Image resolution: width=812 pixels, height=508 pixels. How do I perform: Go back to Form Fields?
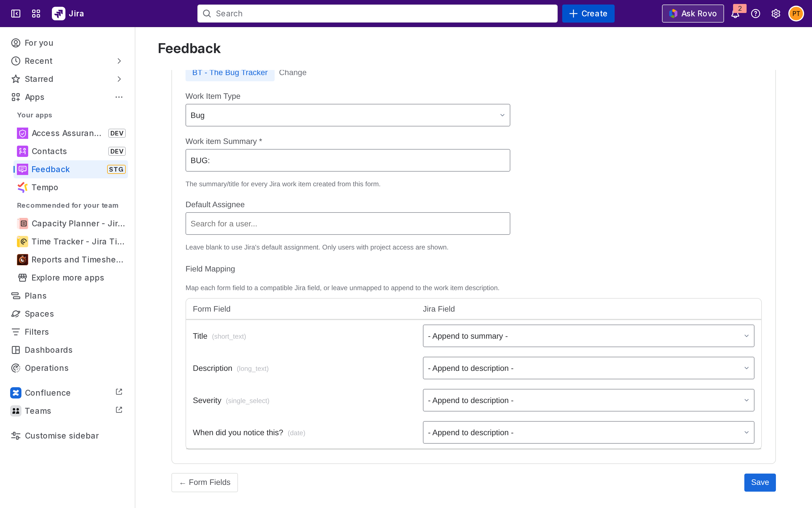(x=205, y=483)
